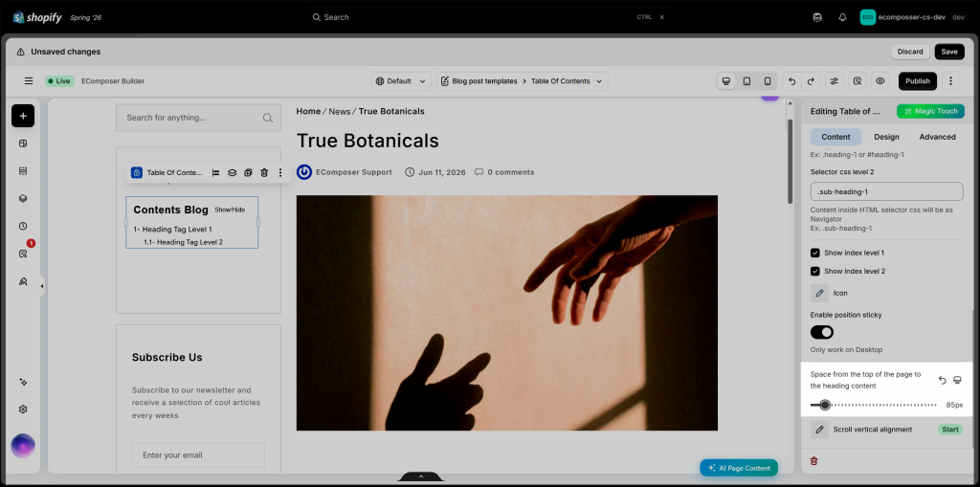Uncheck Show index level 1

815,254
